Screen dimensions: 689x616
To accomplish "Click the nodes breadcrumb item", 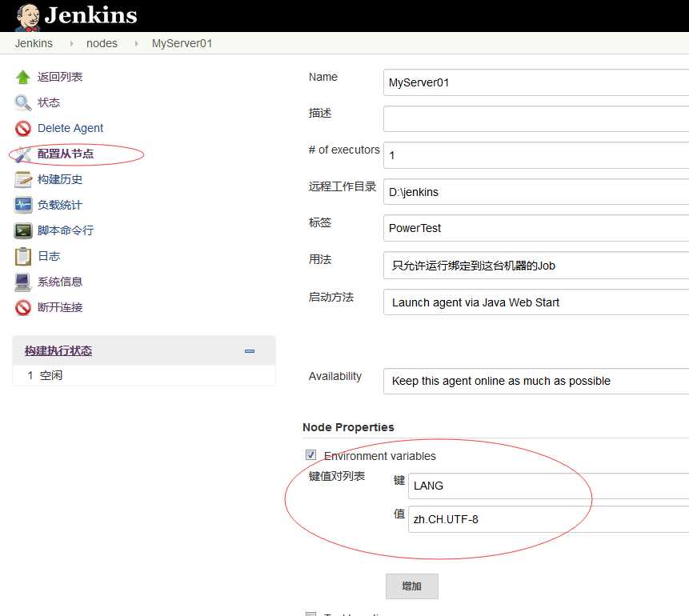I will [x=102, y=43].
